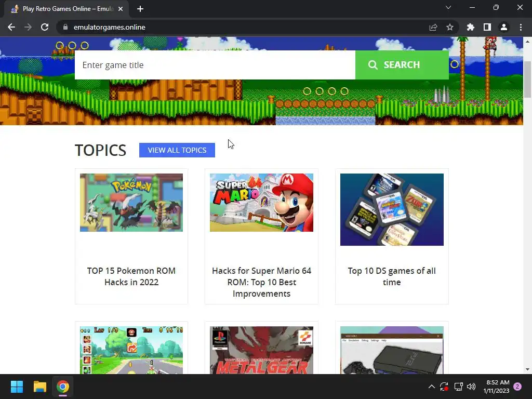Image resolution: width=532 pixels, height=399 pixels.
Task: Open Chrome three-dot menu
Action: point(521,27)
